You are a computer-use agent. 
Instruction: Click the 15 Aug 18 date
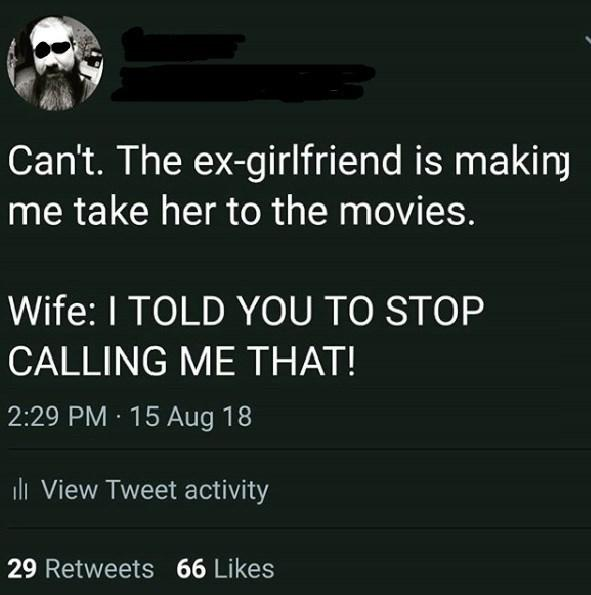tap(191, 417)
